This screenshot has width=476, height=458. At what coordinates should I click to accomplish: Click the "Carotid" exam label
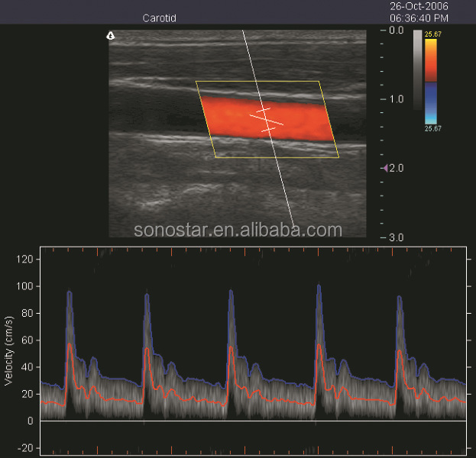pyautogui.click(x=160, y=18)
